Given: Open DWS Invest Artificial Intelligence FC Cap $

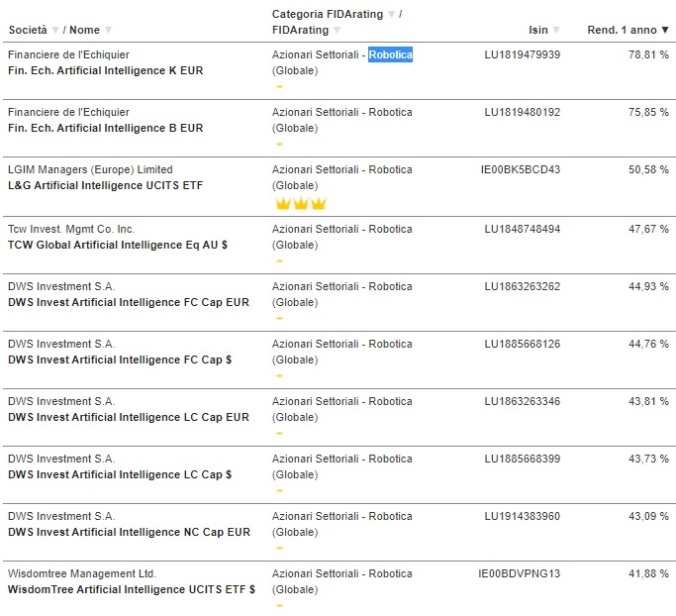Looking at the screenshot, I should [x=120, y=359].
